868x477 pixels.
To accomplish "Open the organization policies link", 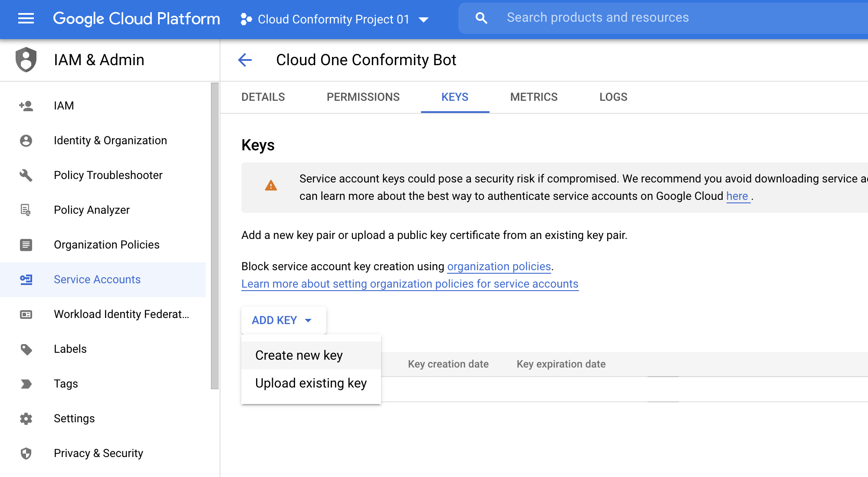I will coord(499,266).
